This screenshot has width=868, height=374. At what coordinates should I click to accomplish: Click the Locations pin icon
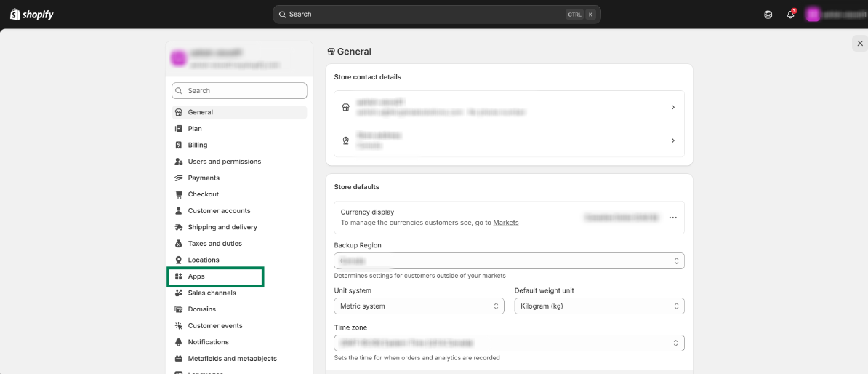pyautogui.click(x=179, y=260)
